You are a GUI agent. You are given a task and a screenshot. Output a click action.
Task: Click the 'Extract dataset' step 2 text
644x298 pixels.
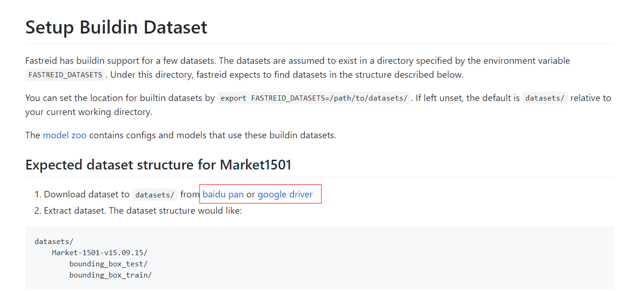(x=143, y=210)
